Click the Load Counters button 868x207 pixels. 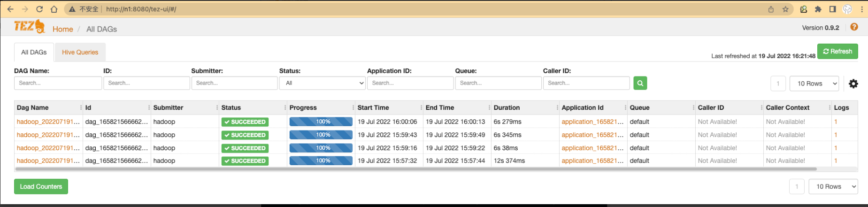41,186
